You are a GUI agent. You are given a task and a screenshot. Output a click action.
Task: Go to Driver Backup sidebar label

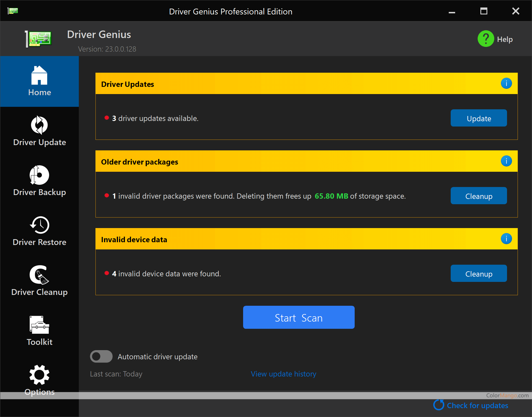39,192
